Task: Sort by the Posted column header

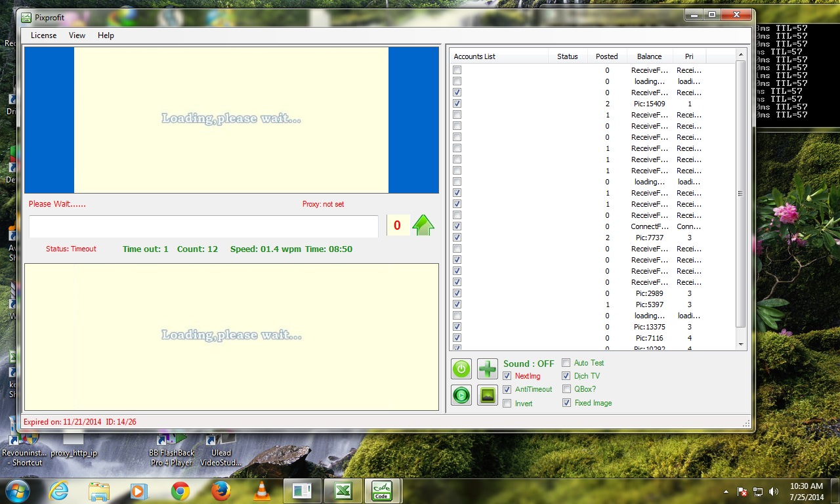Action: point(607,56)
